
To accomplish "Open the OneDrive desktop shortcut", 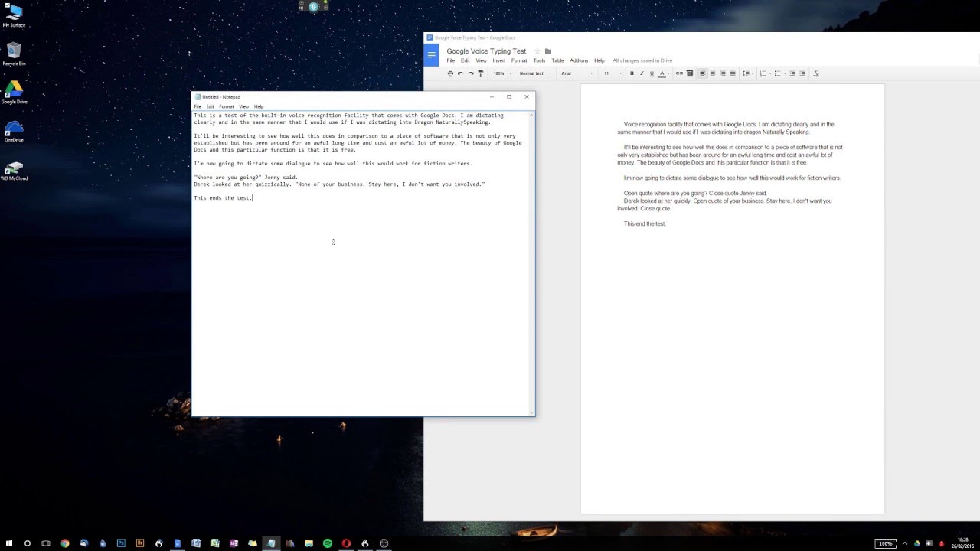I will coord(14,131).
